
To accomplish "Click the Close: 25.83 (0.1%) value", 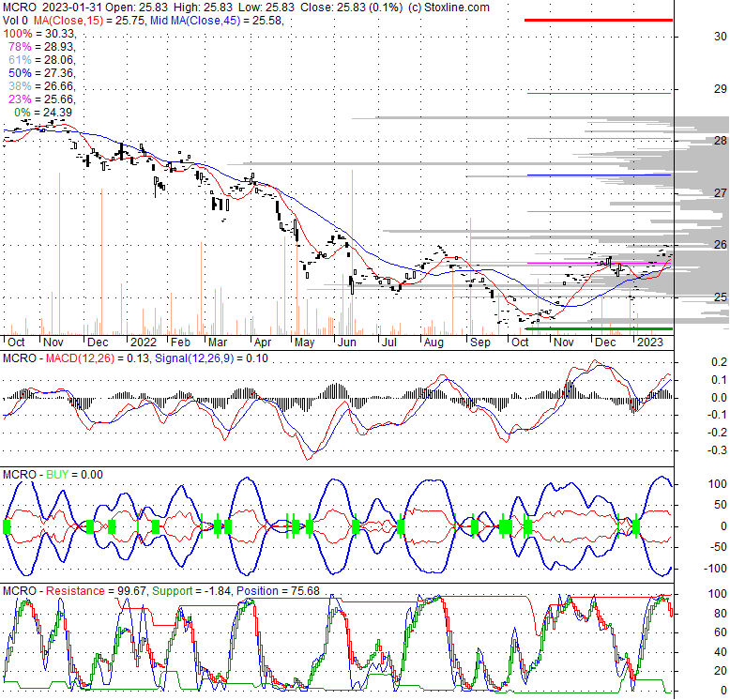I will (351, 8).
